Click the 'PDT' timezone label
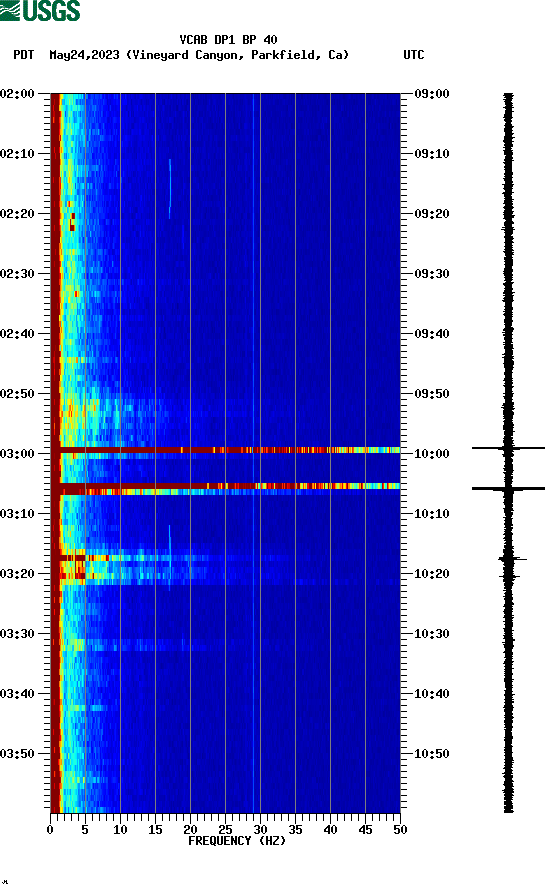Image resolution: width=552 pixels, height=893 pixels. 23,55
